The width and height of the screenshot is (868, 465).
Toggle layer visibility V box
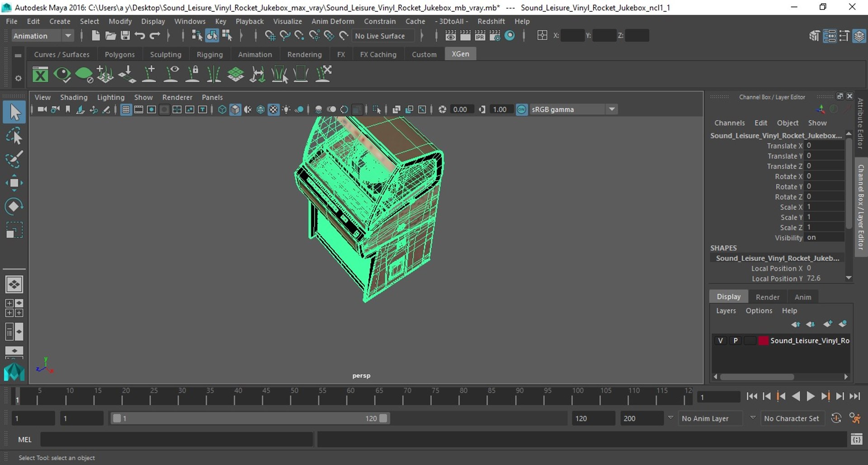click(720, 341)
